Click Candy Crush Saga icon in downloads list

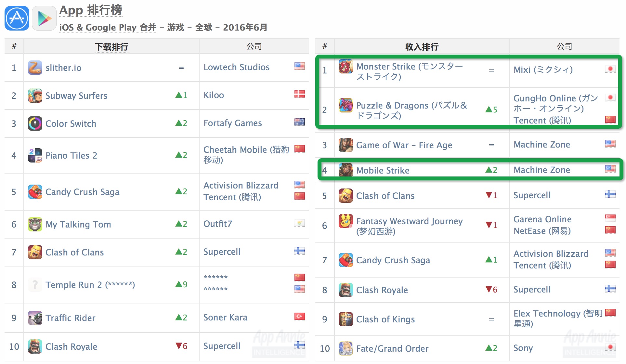pos(35,192)
